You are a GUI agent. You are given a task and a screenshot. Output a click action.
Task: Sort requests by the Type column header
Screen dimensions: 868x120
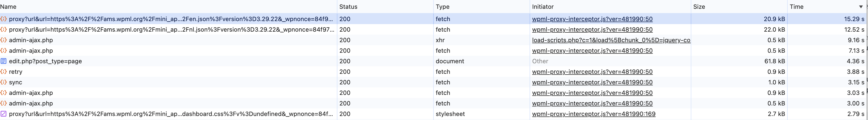[x=443, y=7]
